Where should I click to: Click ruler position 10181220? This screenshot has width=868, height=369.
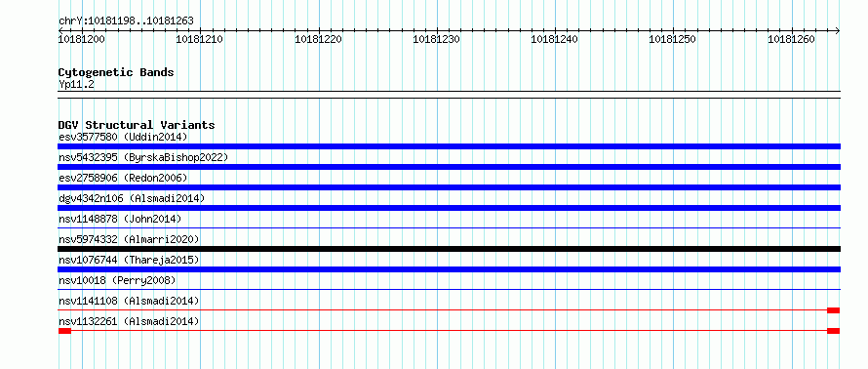click(x=318, y=39)
